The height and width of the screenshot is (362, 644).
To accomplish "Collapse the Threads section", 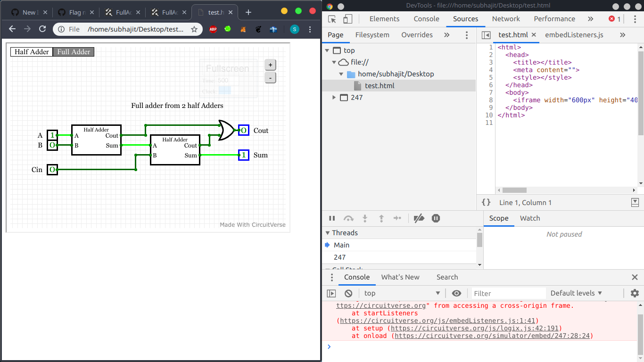I will 327,233.
